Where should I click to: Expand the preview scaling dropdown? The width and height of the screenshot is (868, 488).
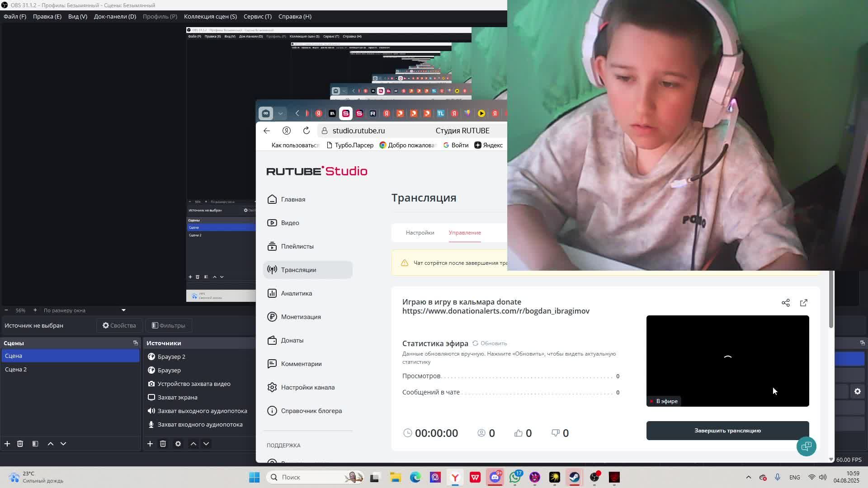[x=123, y=310]
